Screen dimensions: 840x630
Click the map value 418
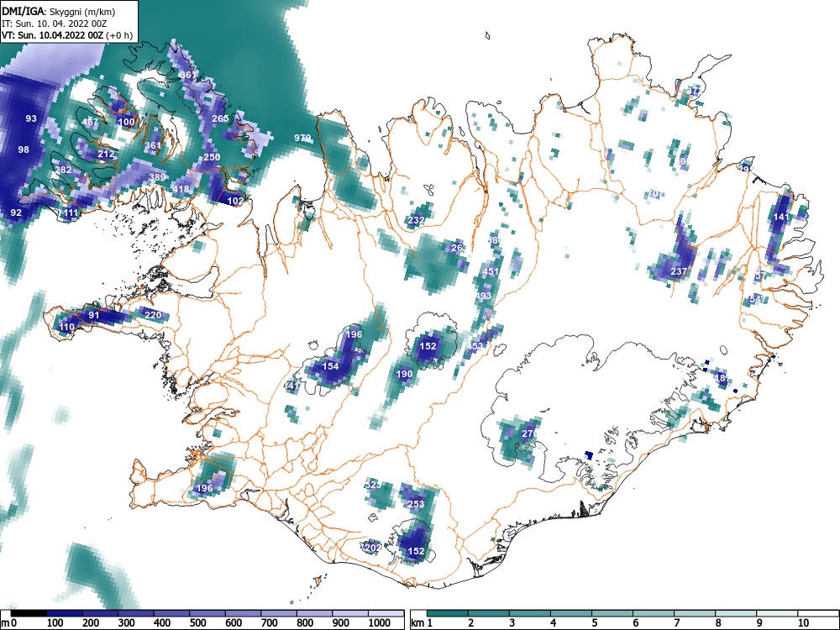click(x=181, y=188)
